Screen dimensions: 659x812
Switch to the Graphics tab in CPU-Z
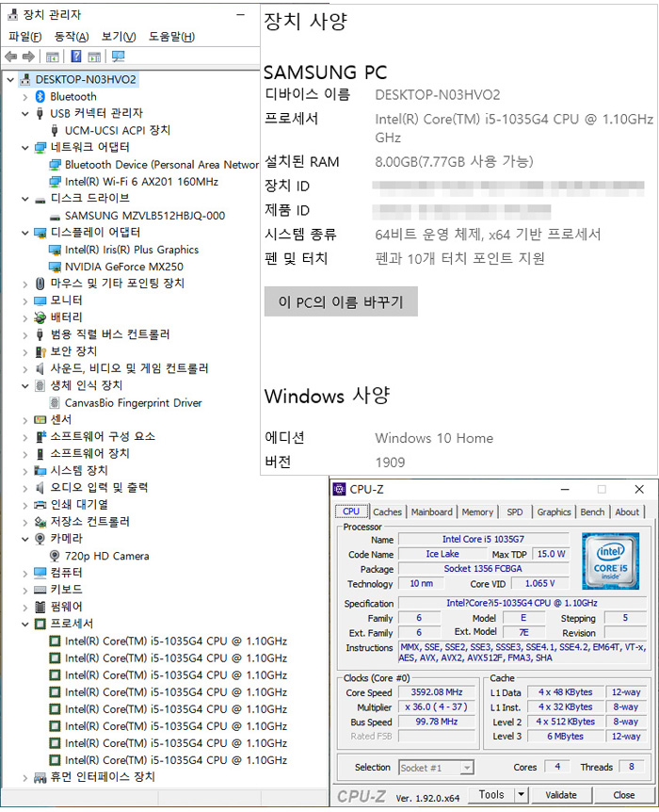pyautogui.click(x=554, y=512)
